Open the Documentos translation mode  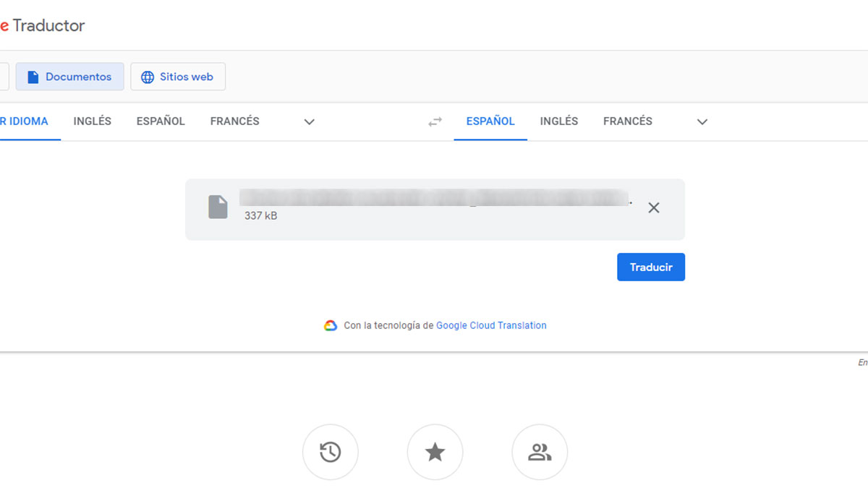pos(70,77)
